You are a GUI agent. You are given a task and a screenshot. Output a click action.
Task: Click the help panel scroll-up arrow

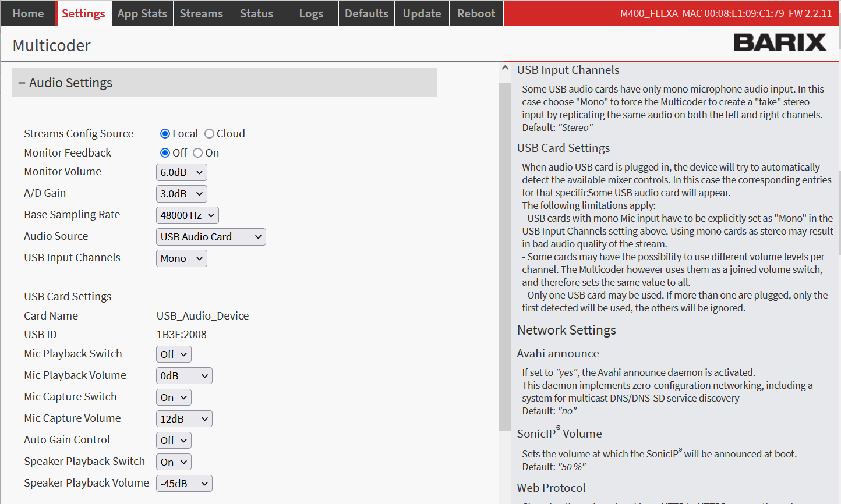[x=505, y=68]
